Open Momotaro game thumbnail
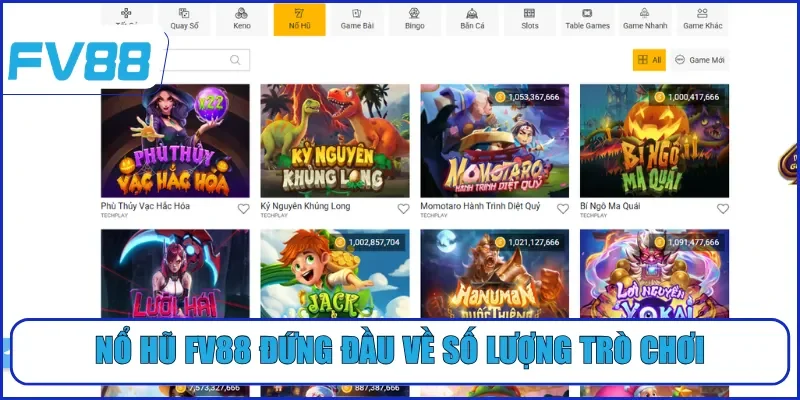This screenshot has width=800, height=400. coord(494,141)
